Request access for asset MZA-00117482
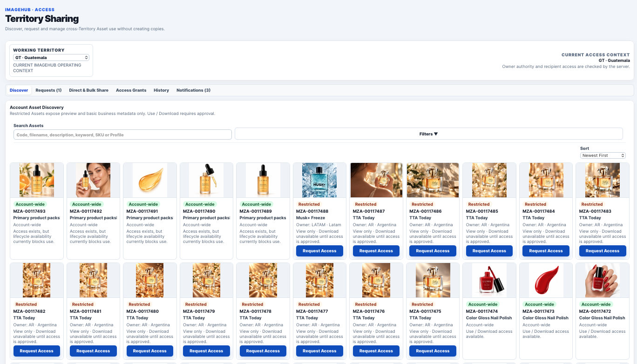The width and height of the screenshot is (637, 364). (37, 351)
